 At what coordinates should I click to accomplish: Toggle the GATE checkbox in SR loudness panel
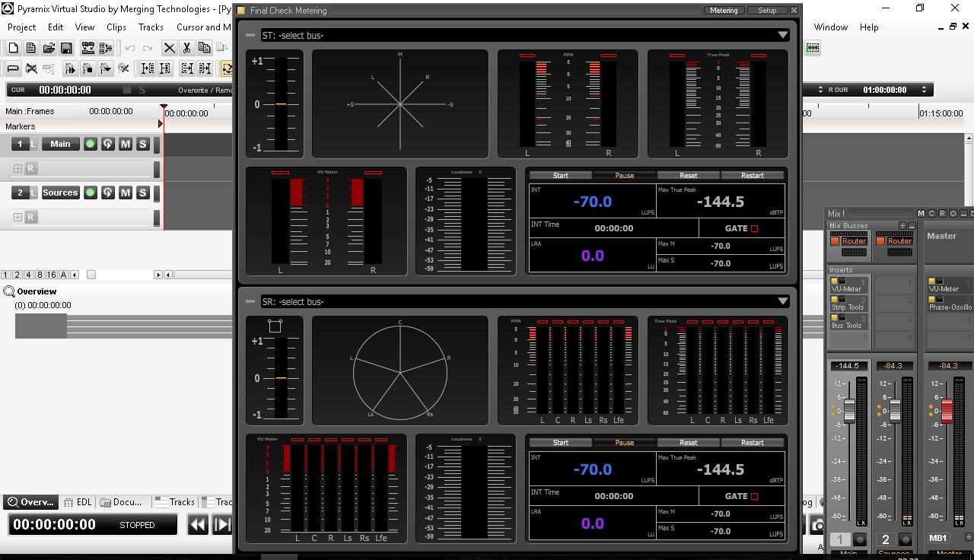point(754,496)
